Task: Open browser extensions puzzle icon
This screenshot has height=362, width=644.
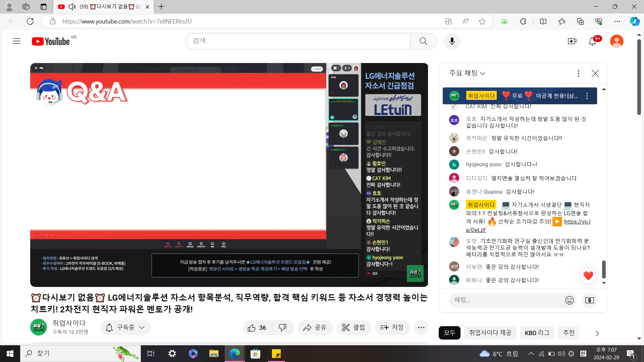Action: point(523,21)
